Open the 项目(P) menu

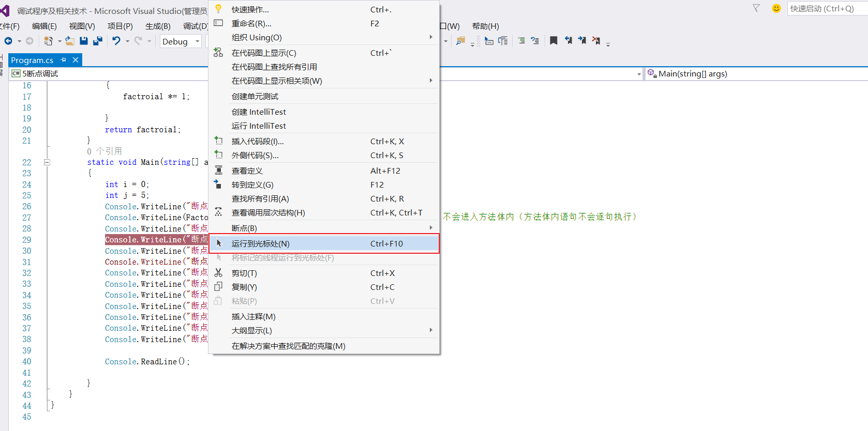pyautogui.click(x=120, y=26)
